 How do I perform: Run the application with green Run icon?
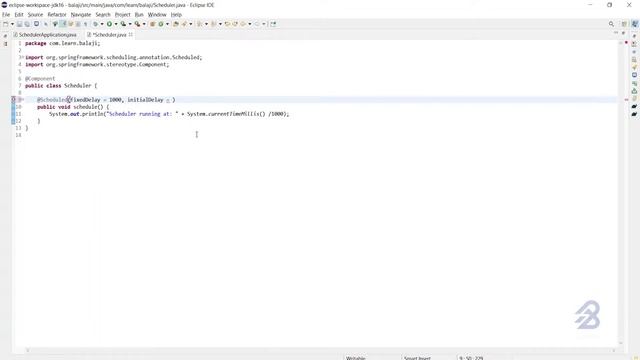click(109, 24)
